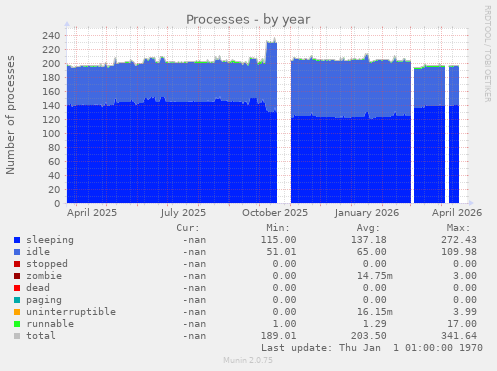This screenshot has height=371, width=497.
Task: Click the total legend color swatch
Action: pos(17,336)
